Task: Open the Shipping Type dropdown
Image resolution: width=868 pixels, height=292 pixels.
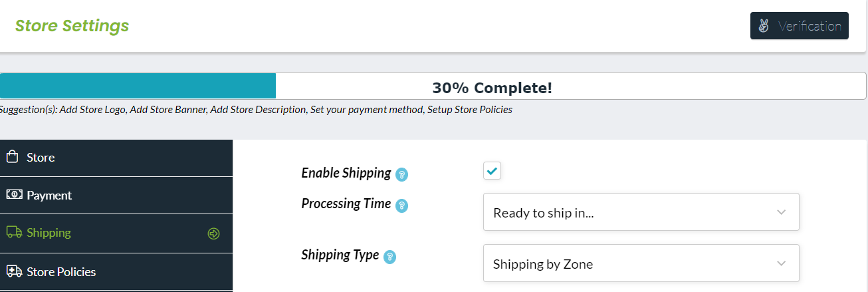Action: point(641,263)
